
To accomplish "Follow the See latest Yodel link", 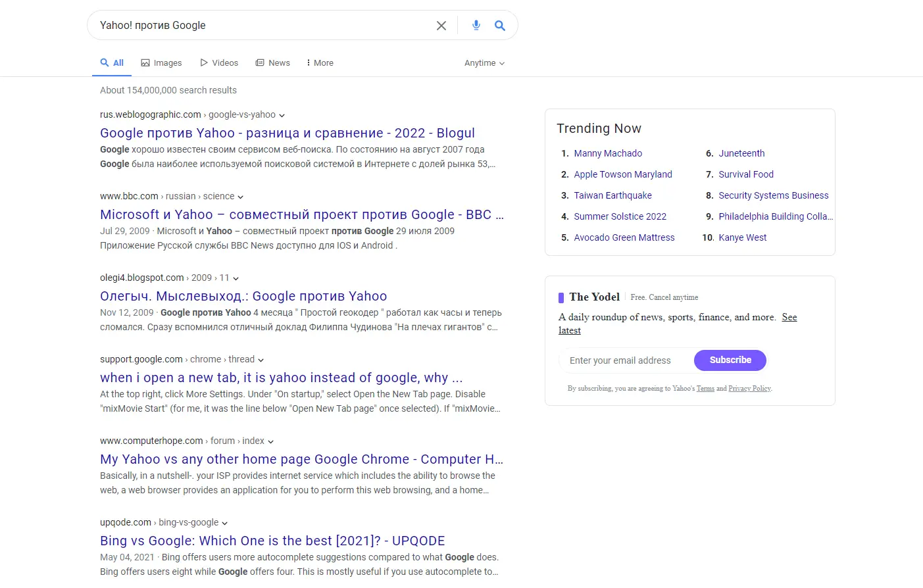I will [789, 317].
